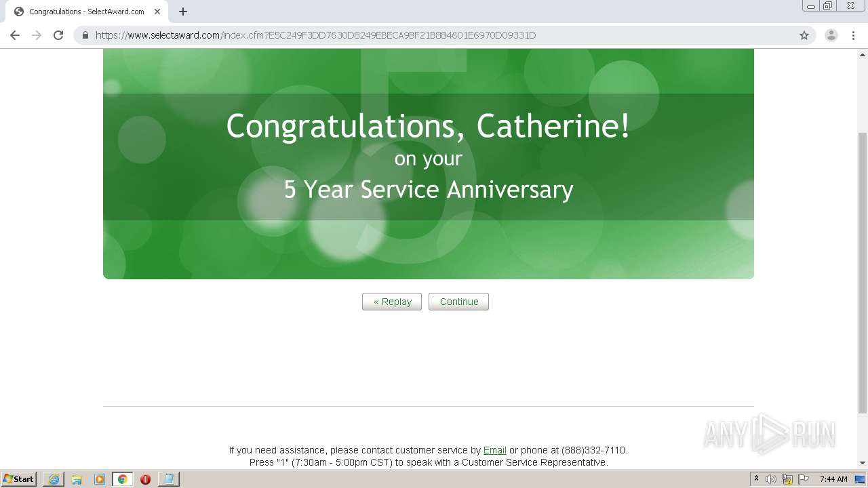Click the Continue button
Viewport: 868px width, 488px height.
coord(458,302)
